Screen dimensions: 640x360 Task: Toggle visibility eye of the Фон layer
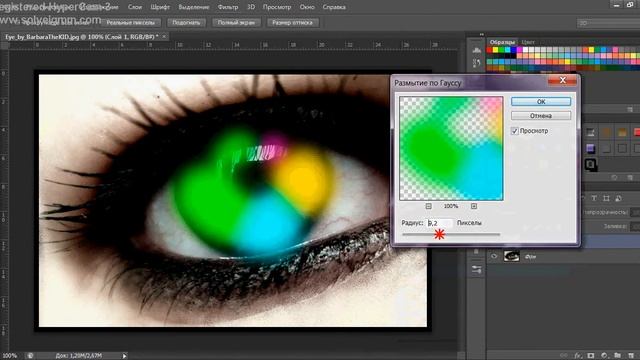click(x=494, y=256)
